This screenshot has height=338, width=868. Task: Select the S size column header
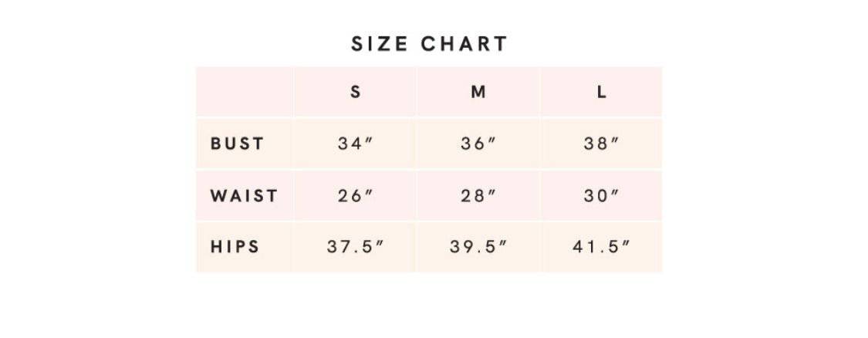click(355, 92)
